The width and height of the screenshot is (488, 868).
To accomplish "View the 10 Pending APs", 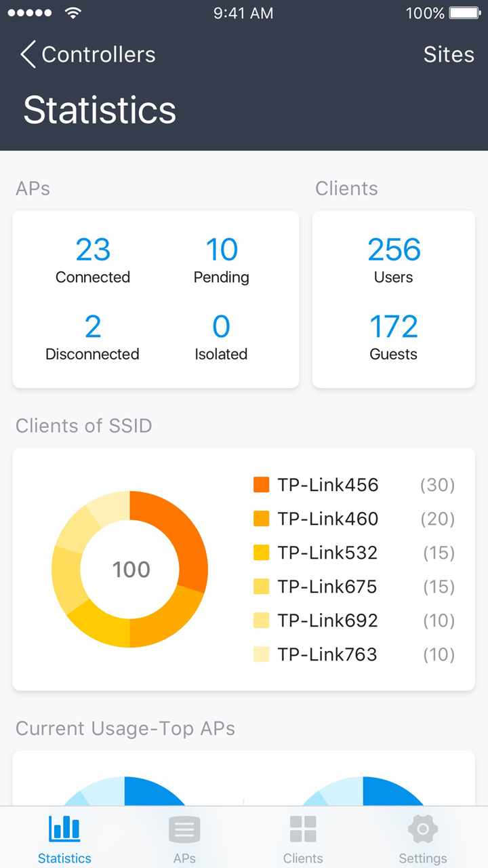I will 221,260.
